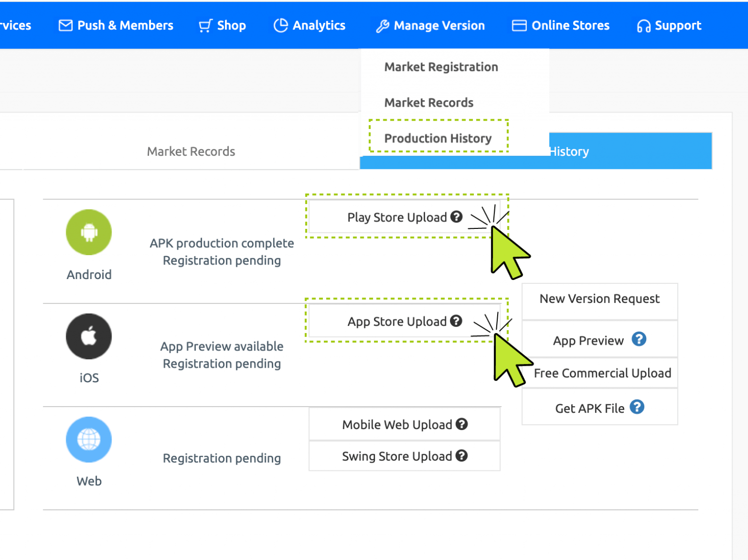Switch to the Market Records tab
Screen dimensions: 748x560
[191, 151]
